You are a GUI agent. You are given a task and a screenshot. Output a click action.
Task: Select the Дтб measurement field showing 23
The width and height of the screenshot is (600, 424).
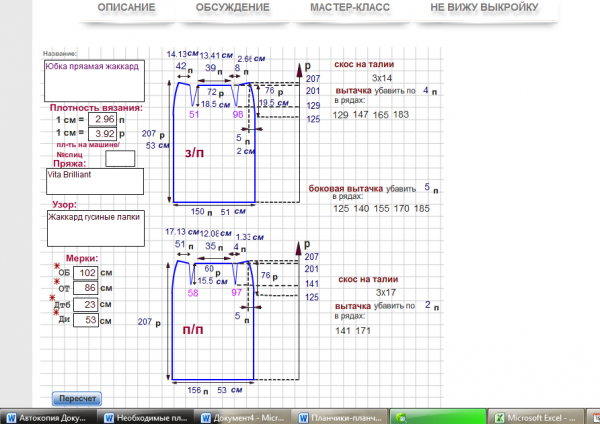tap(88, 304)
